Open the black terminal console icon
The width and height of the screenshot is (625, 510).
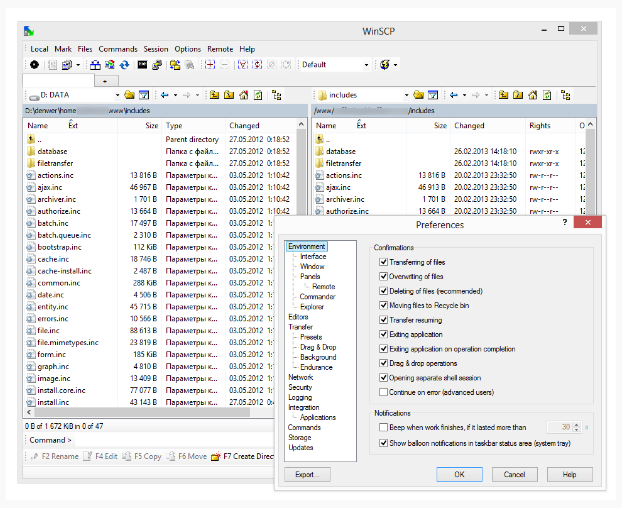tap(142, 65)
